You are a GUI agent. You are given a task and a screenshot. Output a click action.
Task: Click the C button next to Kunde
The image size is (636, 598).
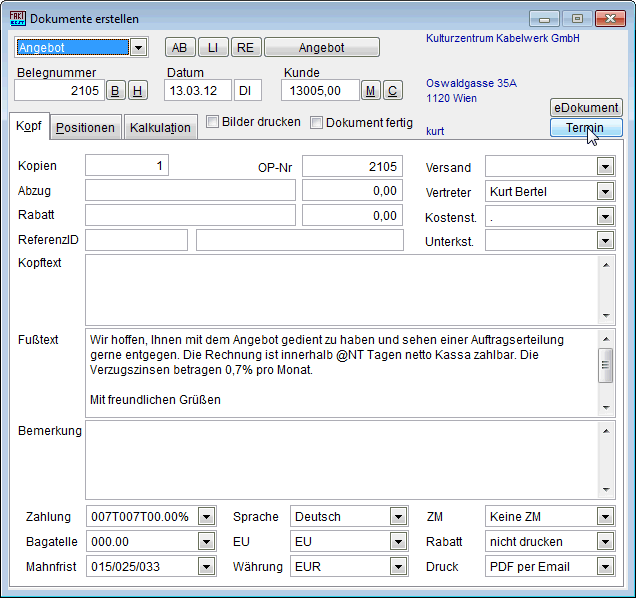392,90
